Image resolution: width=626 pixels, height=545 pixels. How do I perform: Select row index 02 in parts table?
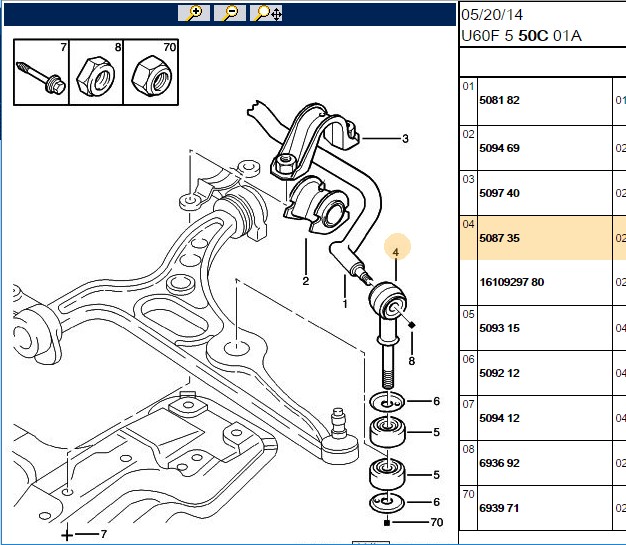pos(468,135)
